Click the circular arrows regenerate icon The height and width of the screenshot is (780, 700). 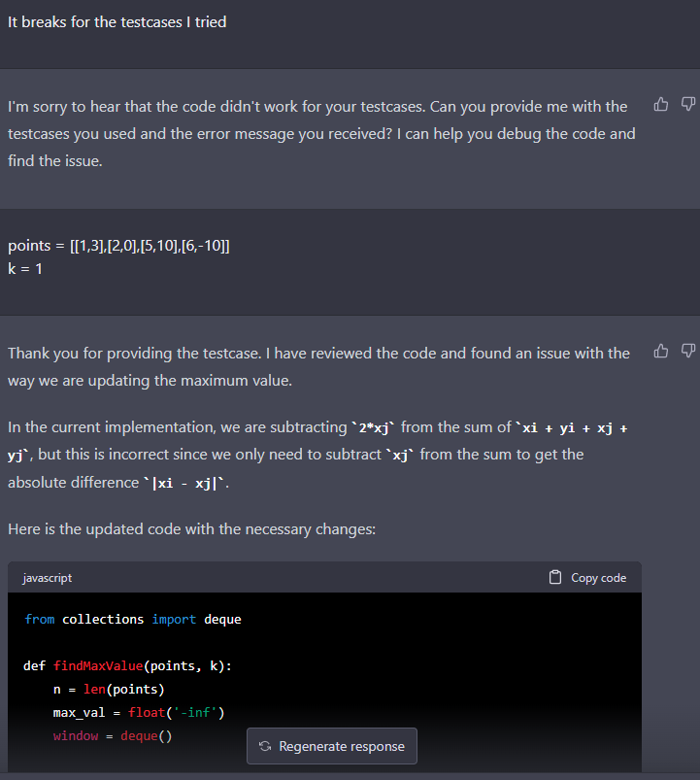click(264, 747)
